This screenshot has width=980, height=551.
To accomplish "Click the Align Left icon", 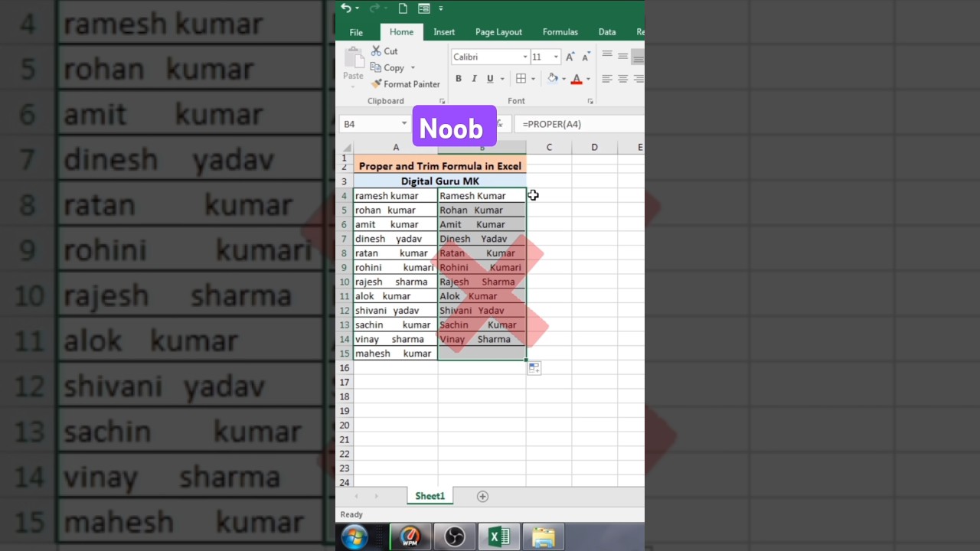I will [607, 79].
